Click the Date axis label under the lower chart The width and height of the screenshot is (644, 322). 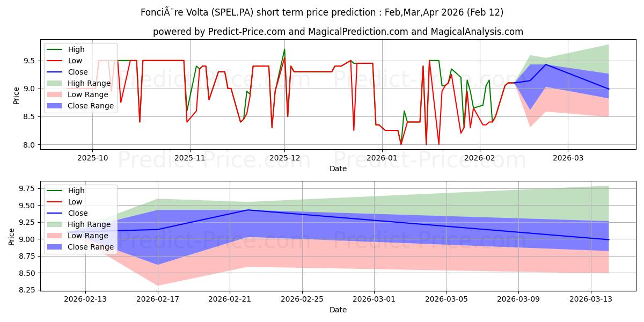pos(338,310)
